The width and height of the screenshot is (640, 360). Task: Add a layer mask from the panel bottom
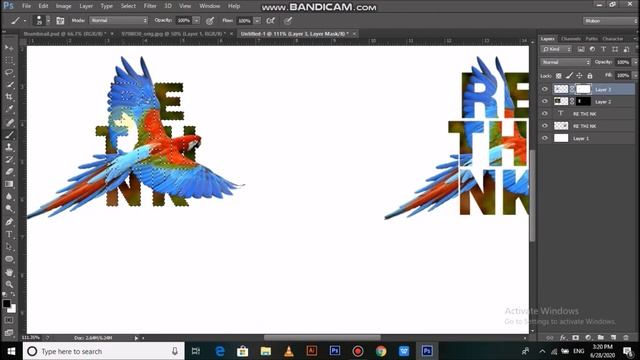(x=576, y=338)
